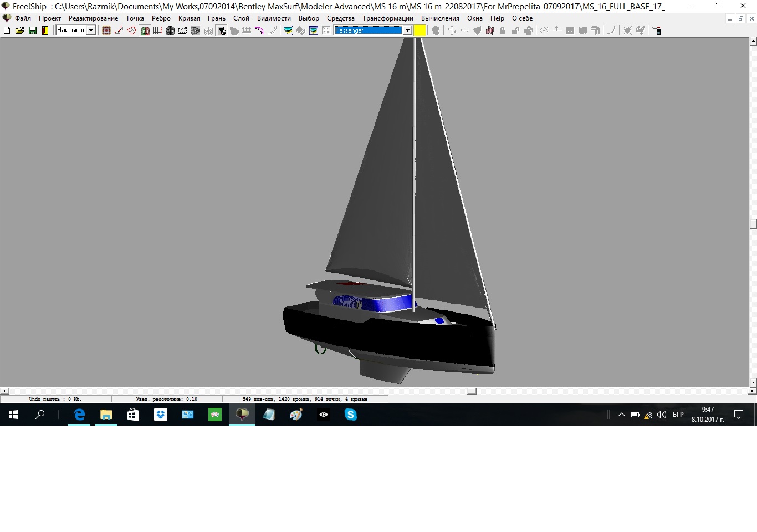Save the project with the floppy disk icon
Screen dimensions: 757x532
point(33,30)
